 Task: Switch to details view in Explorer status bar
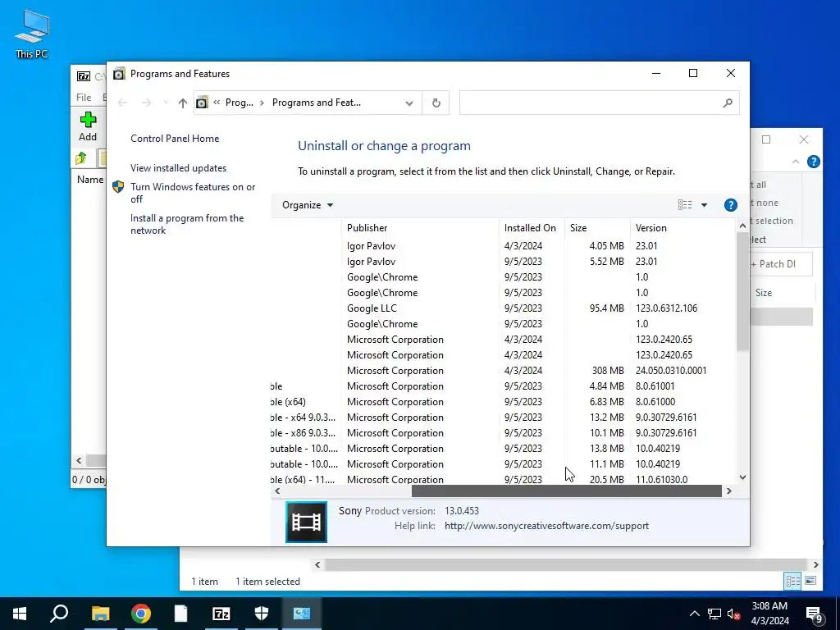point(792,581)
